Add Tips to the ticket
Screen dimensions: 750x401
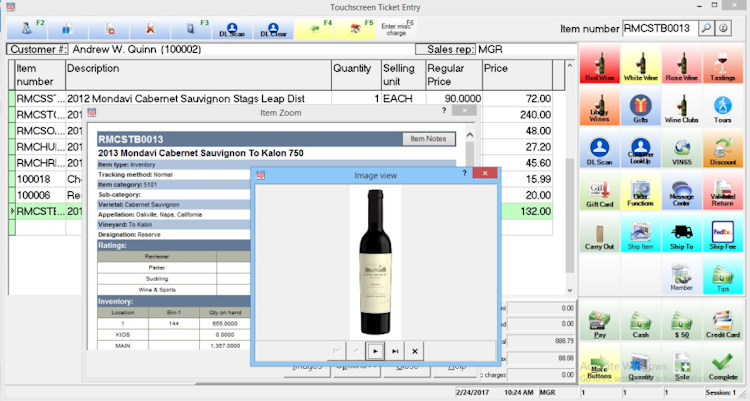point(723,274)
